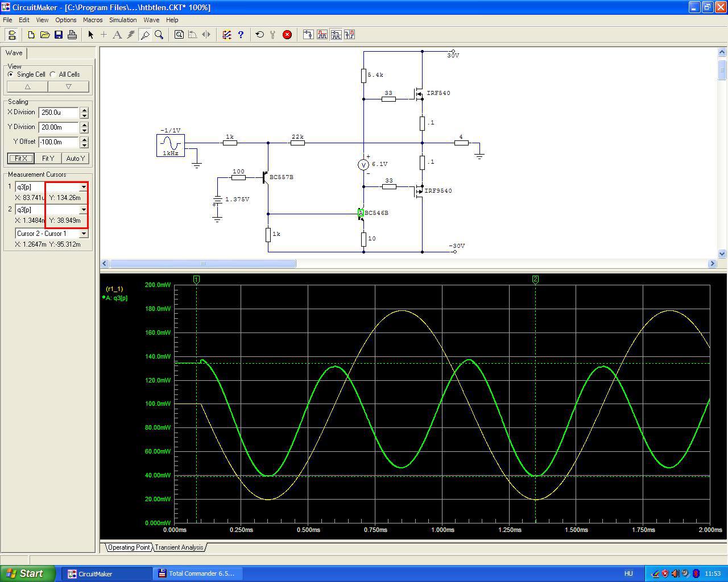The width and height of the screenshot is (728, 582).
Task: Click the red Stop simulation icon
Action: (x=287, y=35)
